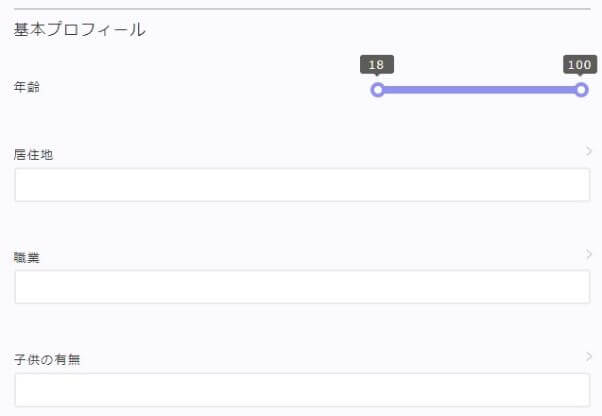Expand the 職業 chevron arrow

point(589,254)
